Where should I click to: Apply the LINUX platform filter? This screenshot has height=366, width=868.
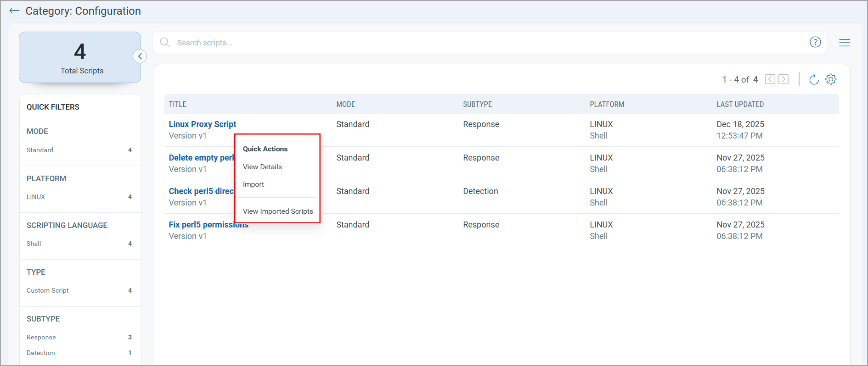coord(36,197)
